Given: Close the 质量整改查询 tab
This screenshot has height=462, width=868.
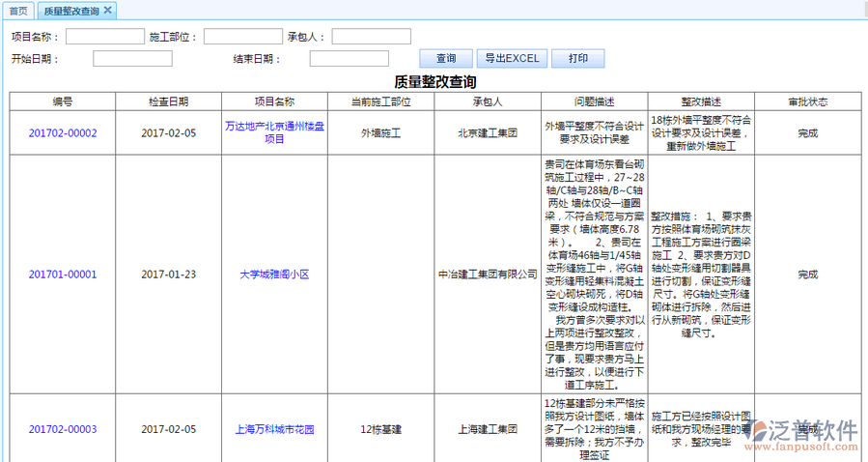Looking at the screenshot, I should point(108,11).
